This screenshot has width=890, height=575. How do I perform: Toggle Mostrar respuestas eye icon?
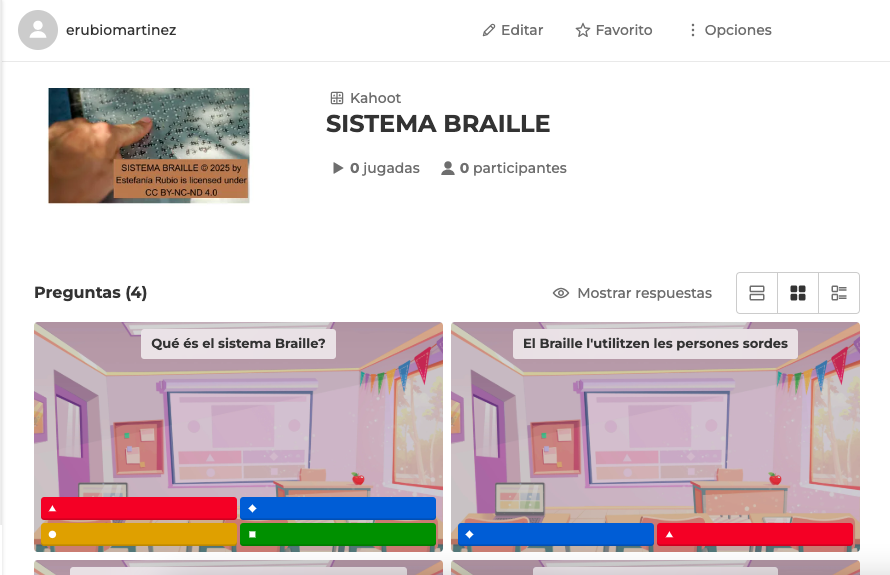coord(561,293)
